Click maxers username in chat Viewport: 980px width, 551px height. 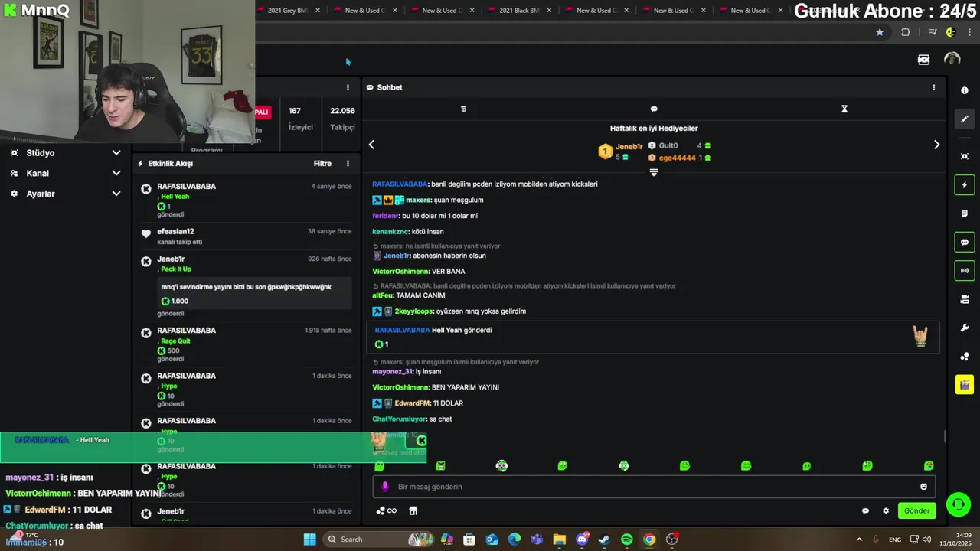[419, 201]
